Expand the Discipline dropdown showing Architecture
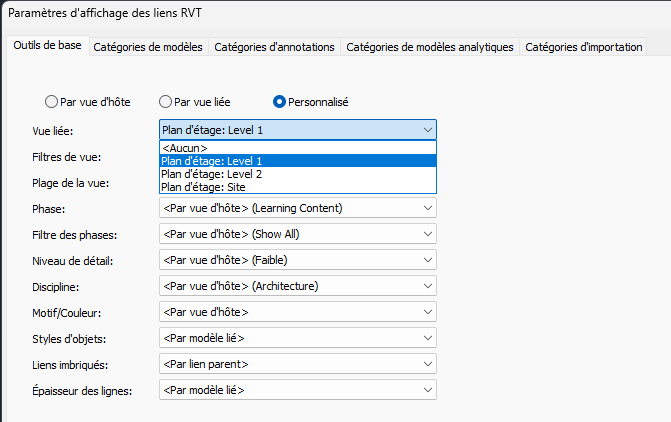The width and height of the screenshot is (671, 422). pos(298,286)
